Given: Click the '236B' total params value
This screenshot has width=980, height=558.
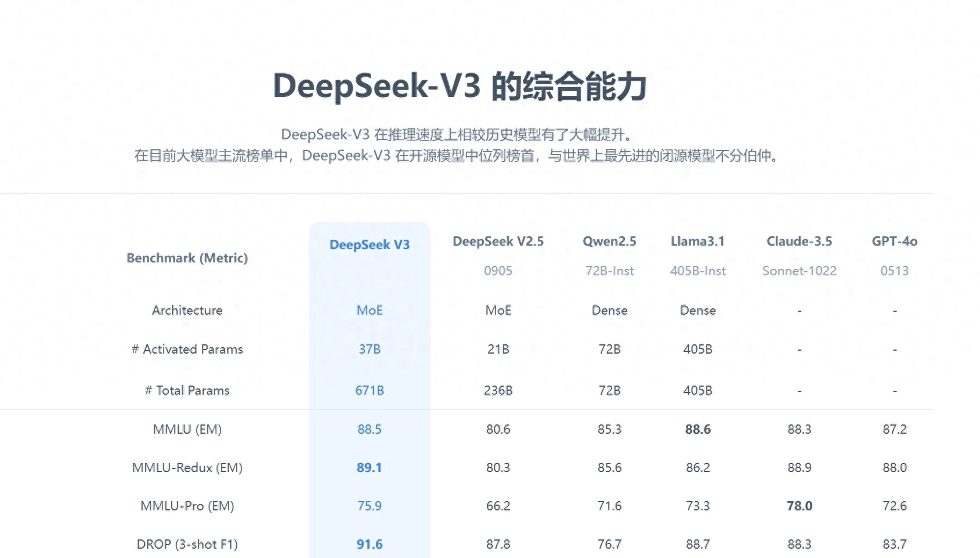Looking at the screenshot, I should coord(498,390).
